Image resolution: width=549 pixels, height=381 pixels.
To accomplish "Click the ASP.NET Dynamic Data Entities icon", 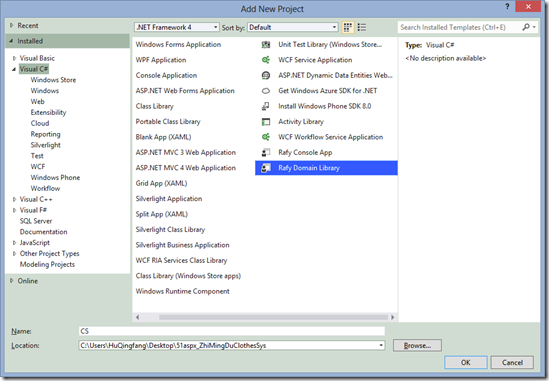I will point(266,75).
